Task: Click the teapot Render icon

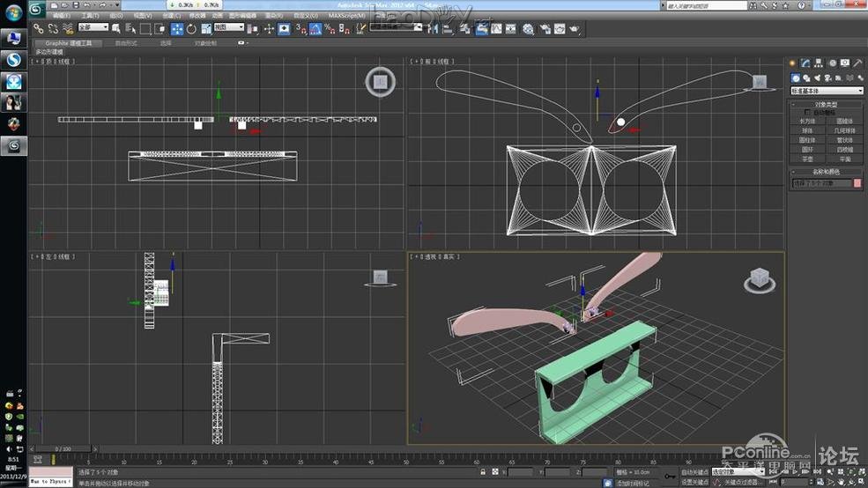Action: [574, 28]
